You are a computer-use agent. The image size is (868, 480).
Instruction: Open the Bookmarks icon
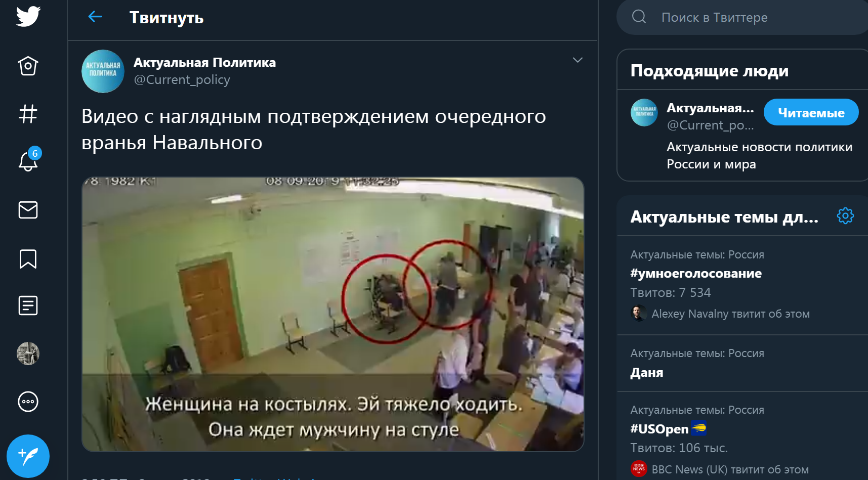click(x=28, y=259)
